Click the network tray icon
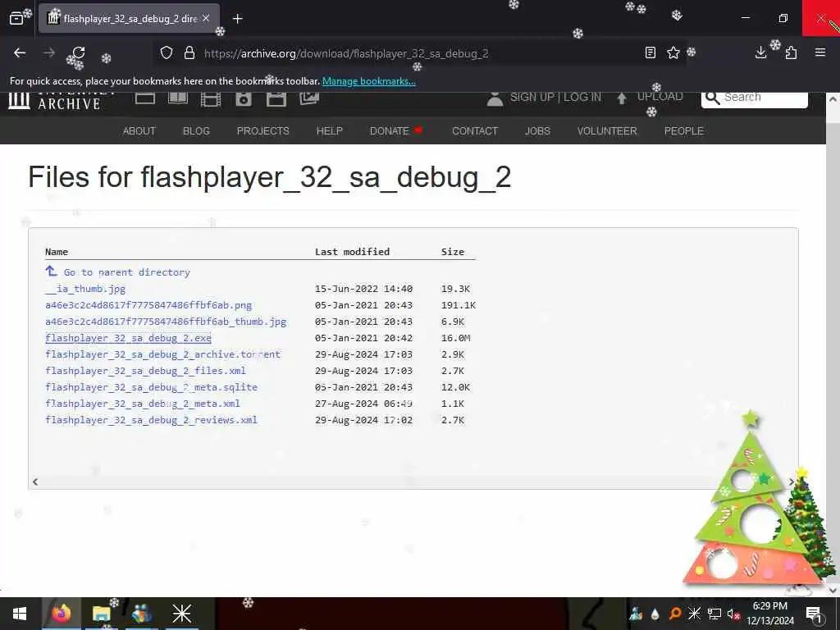 (714, 614)
